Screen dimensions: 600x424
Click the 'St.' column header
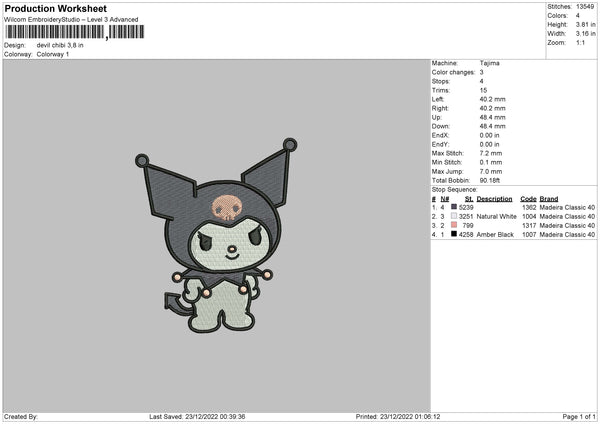[x=469, y=199]
